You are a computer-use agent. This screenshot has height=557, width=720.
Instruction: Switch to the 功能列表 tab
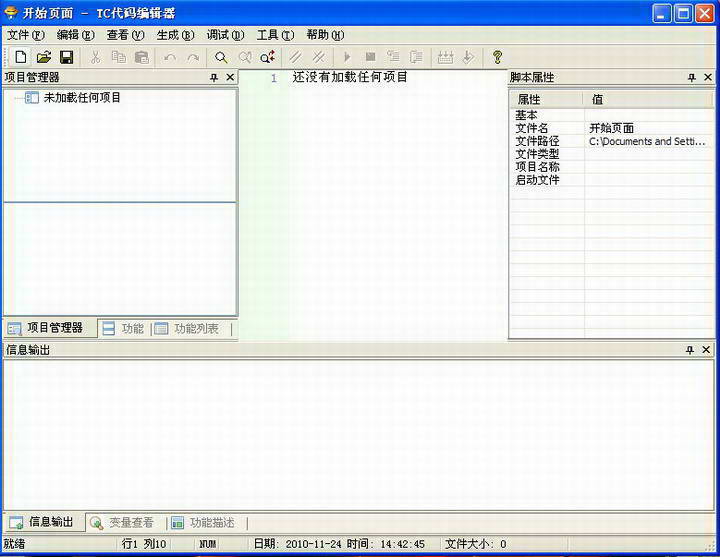(x=194, y=328)
